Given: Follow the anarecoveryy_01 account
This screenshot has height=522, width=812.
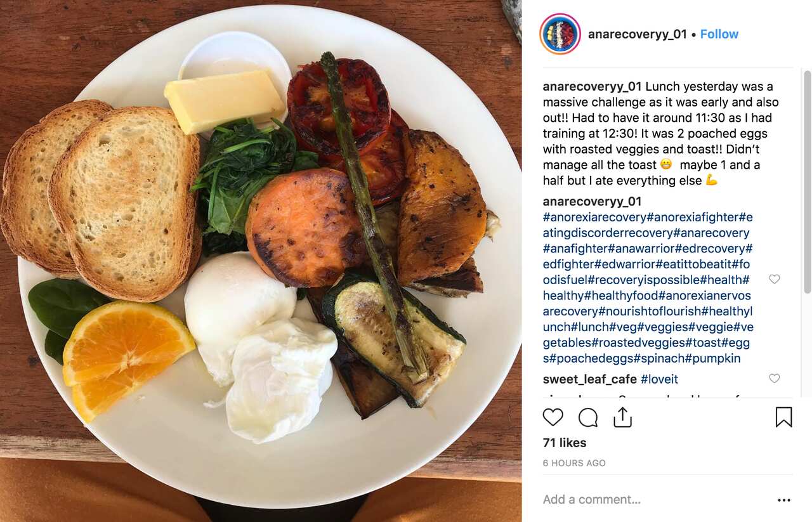Looking at the screenshot, I should click(x=719, y=34).
